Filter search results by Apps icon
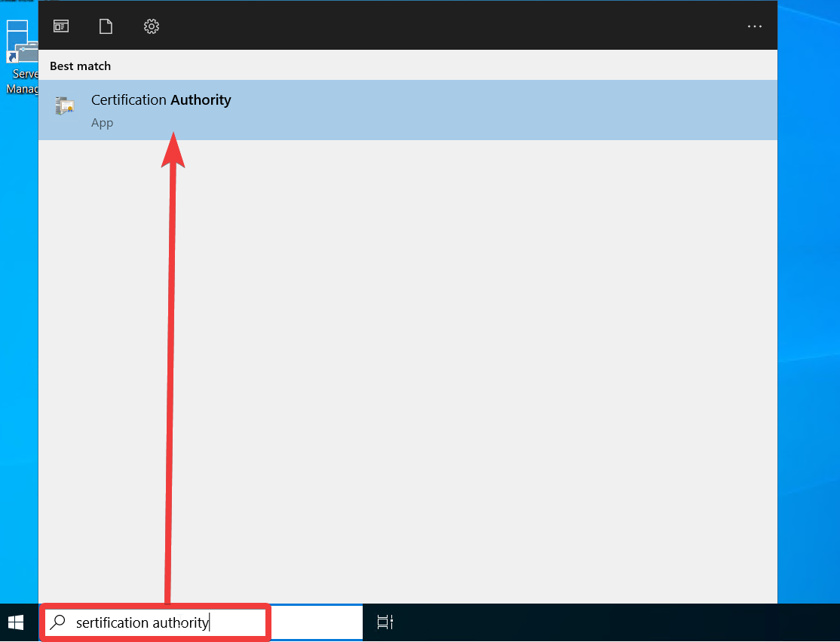This screenshot has height=642, width=840. click(61, 26)
